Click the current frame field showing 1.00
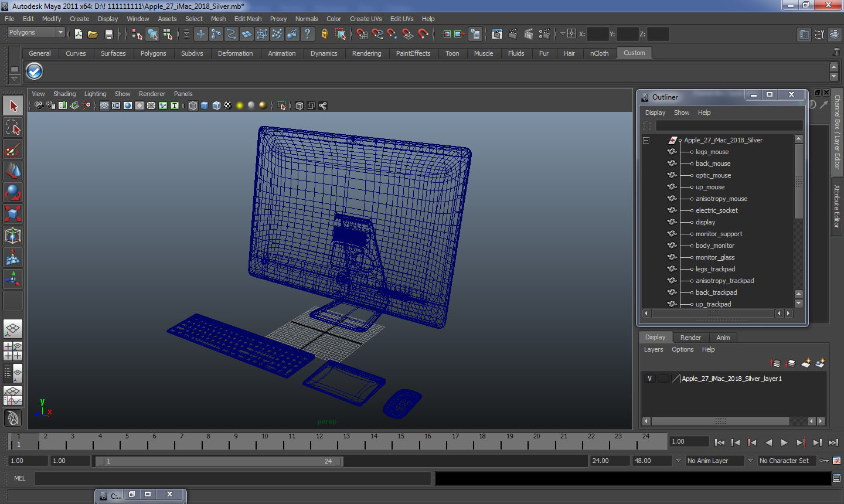The width and height of the screenshot is (844, 504). click(689, 441)
